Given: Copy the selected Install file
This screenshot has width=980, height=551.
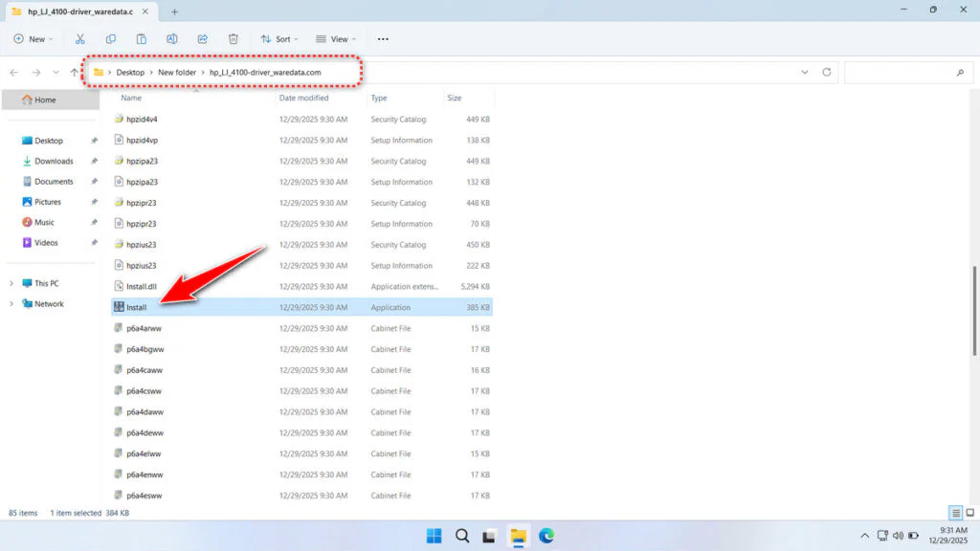Looking at the screenshot, I should 111,38.
